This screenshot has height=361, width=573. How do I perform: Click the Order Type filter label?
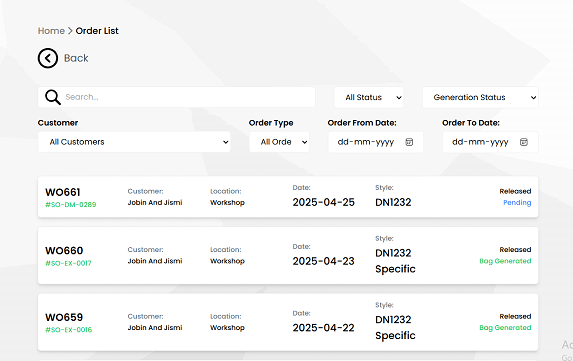coord(271,123)
